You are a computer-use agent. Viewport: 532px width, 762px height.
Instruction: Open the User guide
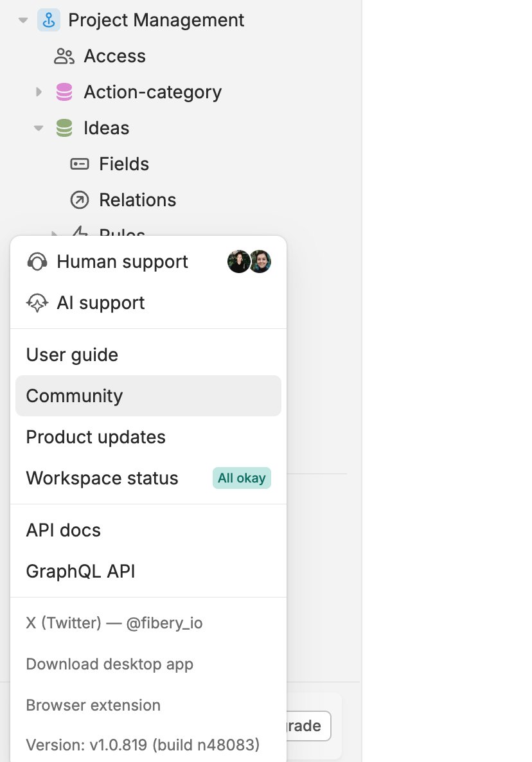(71, 355)
